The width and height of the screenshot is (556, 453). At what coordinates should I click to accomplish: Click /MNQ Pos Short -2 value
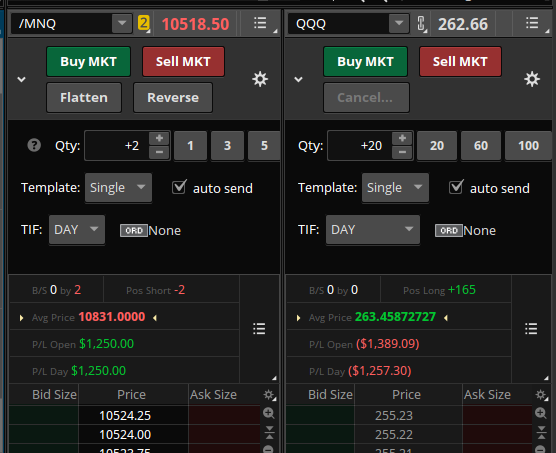179,290
